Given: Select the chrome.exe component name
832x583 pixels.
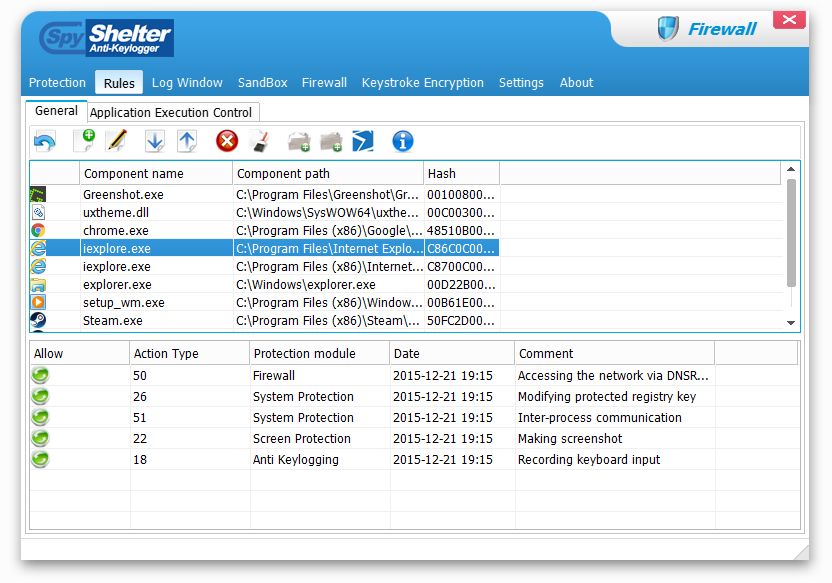Looking at the screenshot, I should [116, 231].
